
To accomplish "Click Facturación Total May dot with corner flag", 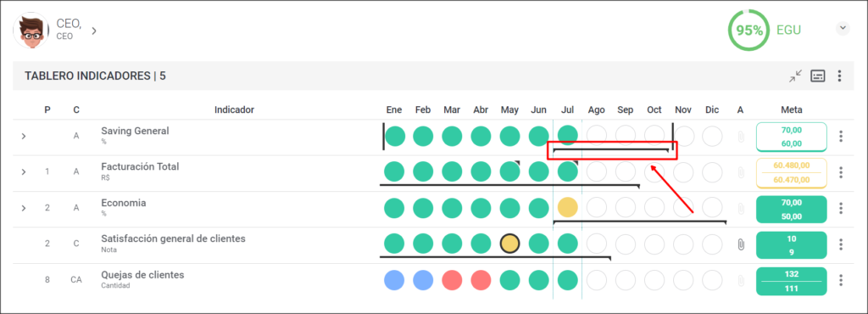I will pos(509,171).
